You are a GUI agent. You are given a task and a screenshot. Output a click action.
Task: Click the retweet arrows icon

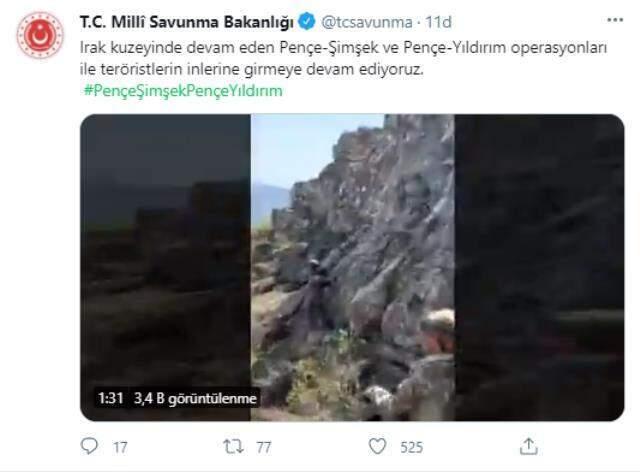[233, 446]
